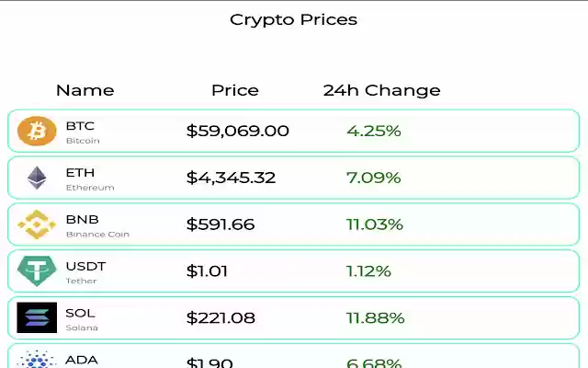The image size is (588, 368).
Task: Select the BNB ticker label
Action: pos(82,219)
